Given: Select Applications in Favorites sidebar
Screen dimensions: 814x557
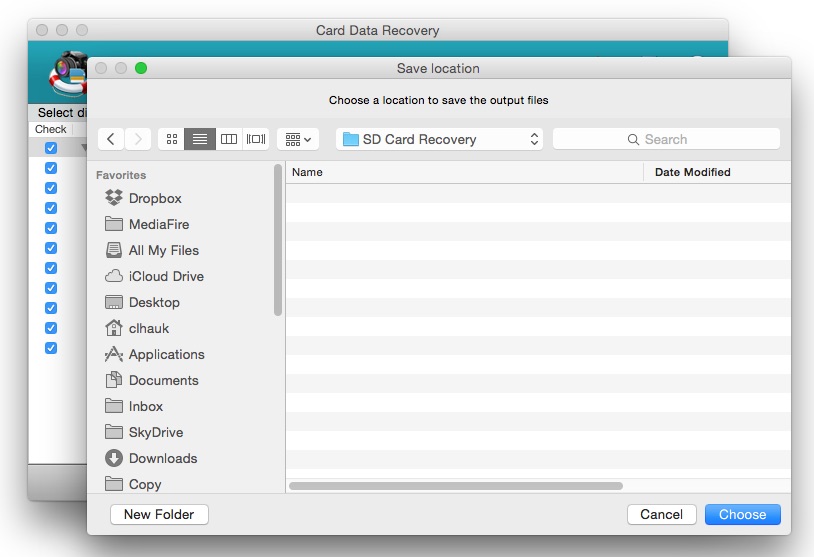Looking at the screenshot, I should pyautogui.click(x=166, y=354).
